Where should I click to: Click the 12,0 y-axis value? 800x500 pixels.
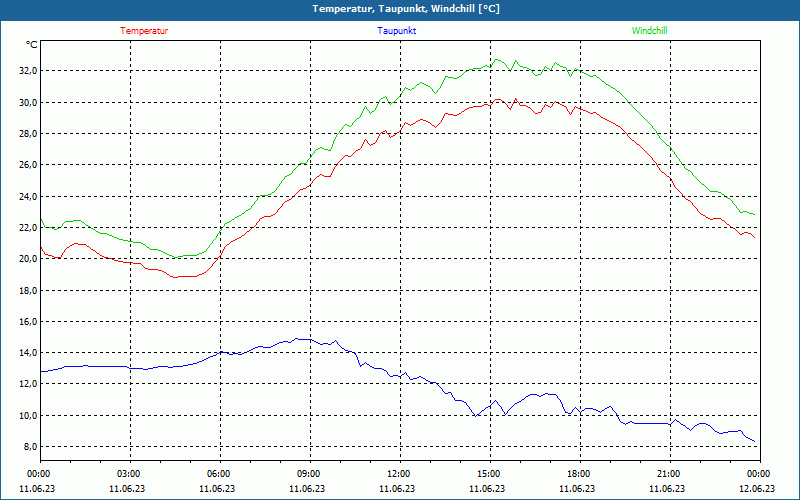tap(28, 384)
